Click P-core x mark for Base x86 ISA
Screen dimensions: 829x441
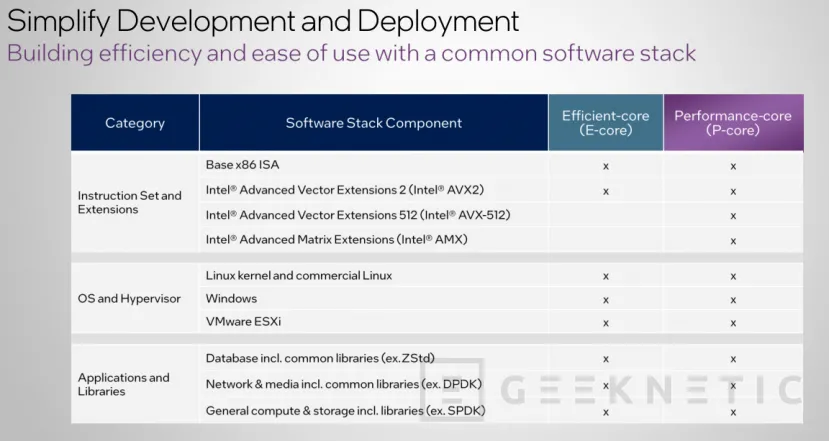pos(733,166)
